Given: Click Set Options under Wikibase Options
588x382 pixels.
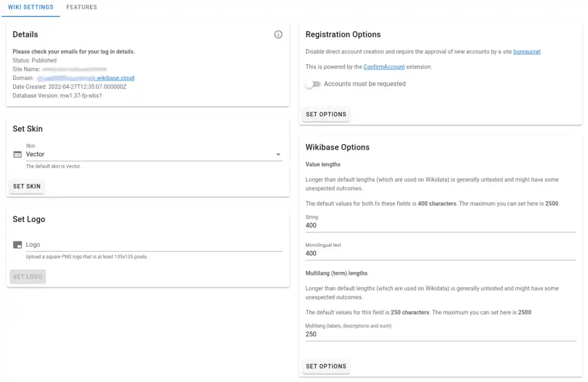Looking at the screenshot, I should [x=326, y=366].
